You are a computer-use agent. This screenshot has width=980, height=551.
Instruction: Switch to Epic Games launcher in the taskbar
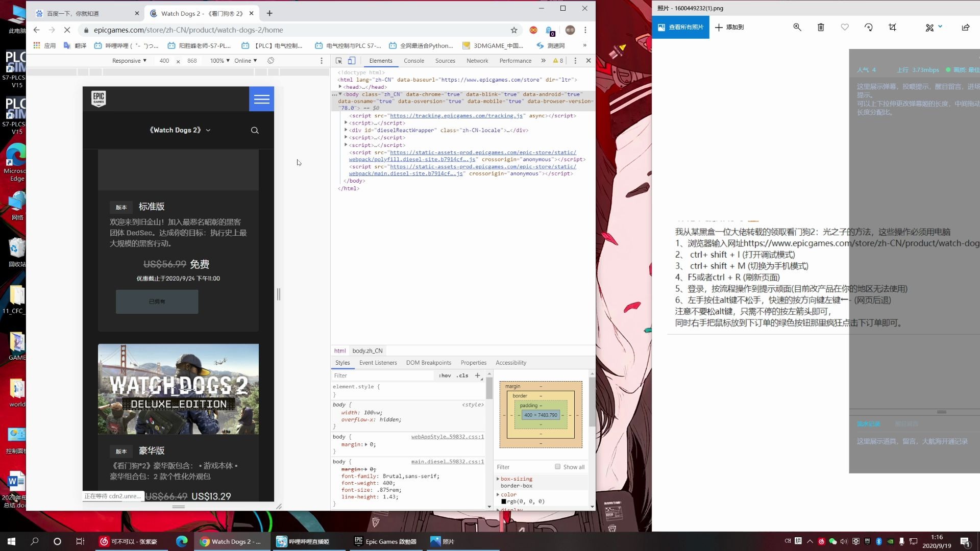click(x=386, y=541)
